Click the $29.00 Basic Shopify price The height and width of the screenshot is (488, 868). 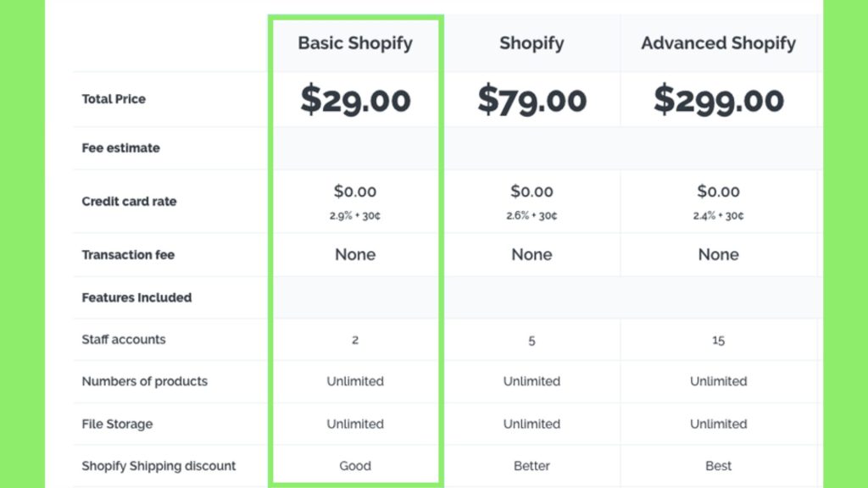[355, 100]
